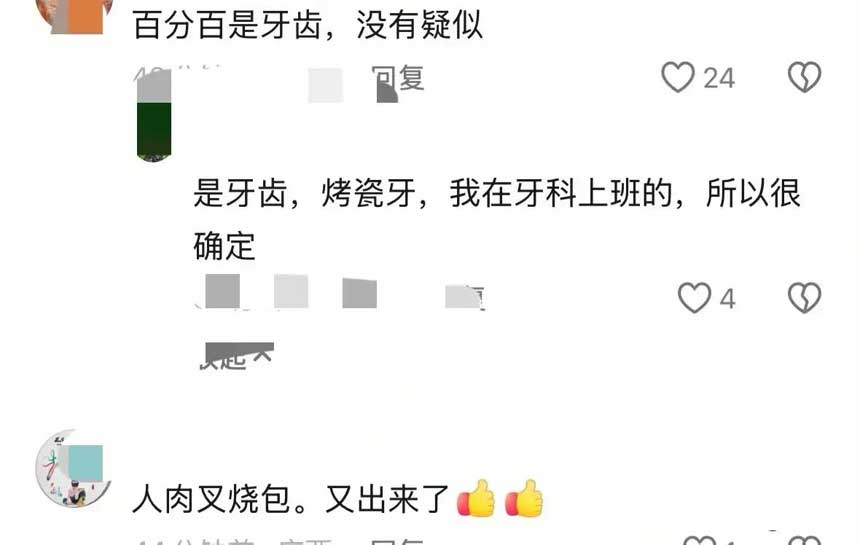
Task: Tap the cut-off 回复 under 人肉叉烧包 comment
Action: 398,541
